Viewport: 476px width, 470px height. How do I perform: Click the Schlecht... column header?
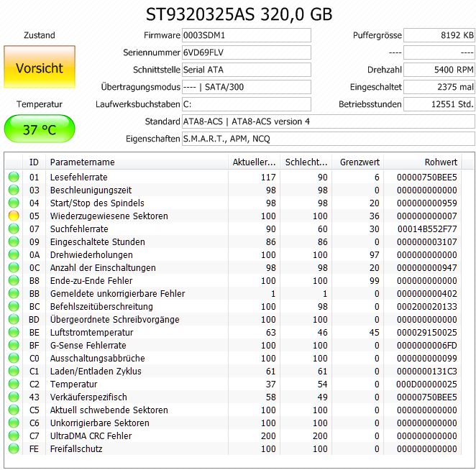306,162
